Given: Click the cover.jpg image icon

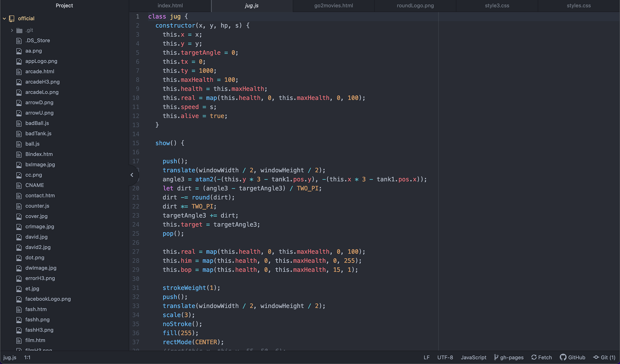Looking at the screenshot, I should 19,216.
